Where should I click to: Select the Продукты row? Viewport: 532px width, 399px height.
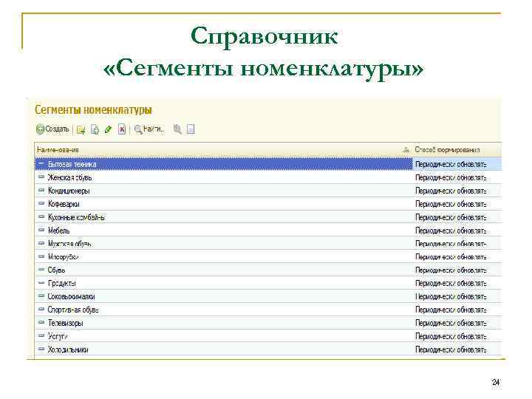coord(268,283)
